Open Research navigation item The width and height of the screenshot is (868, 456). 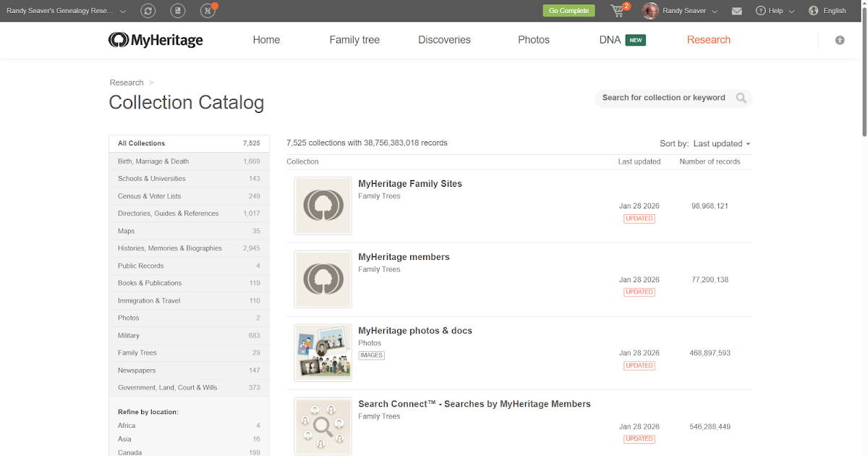coord(709,40)
